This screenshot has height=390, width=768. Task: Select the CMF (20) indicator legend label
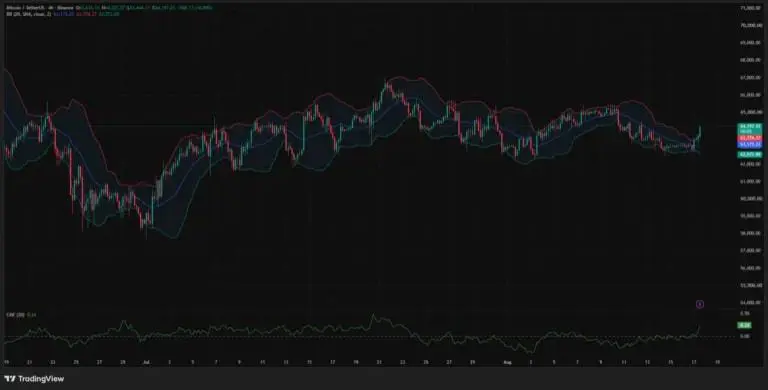(x=15, y=314)
